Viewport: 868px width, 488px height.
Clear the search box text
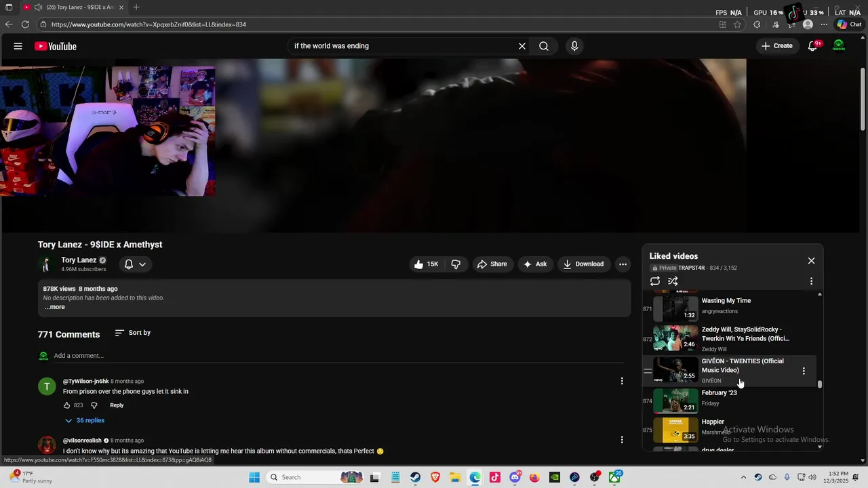[522, 46]
